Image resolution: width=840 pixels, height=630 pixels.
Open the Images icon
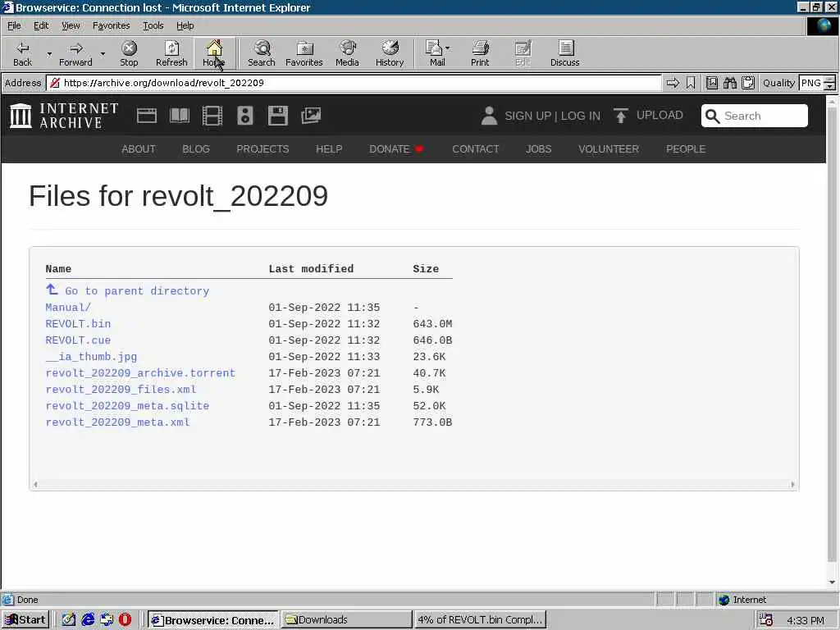(x=311, y=116)
